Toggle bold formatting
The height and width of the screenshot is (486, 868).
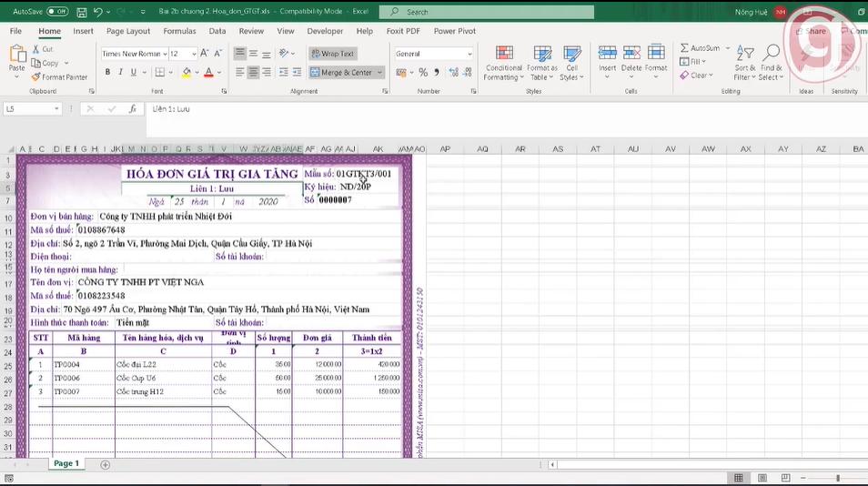107,73
